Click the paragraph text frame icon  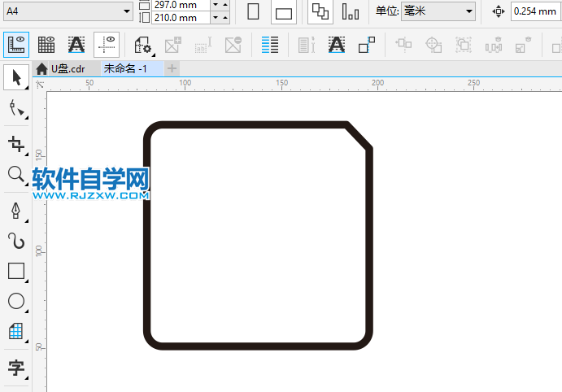pos(307,46)
